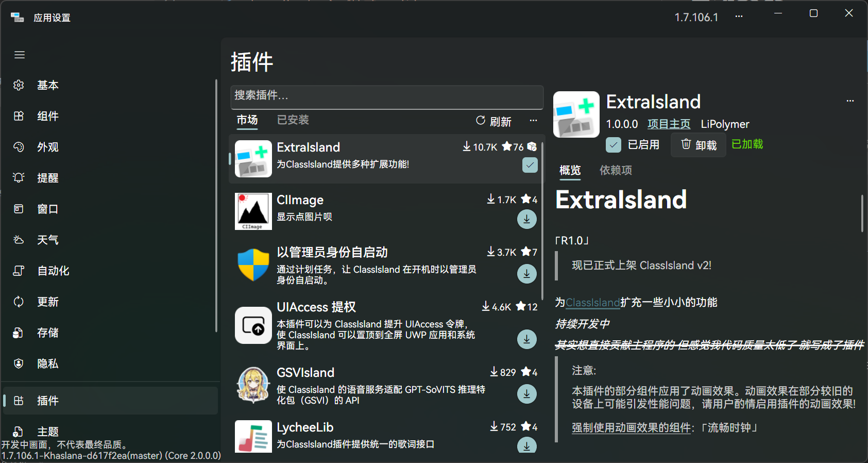This screenshot has height=463, width=868.
Task: Click the detail pane vertical scrollbar
Action: point(862,213)
